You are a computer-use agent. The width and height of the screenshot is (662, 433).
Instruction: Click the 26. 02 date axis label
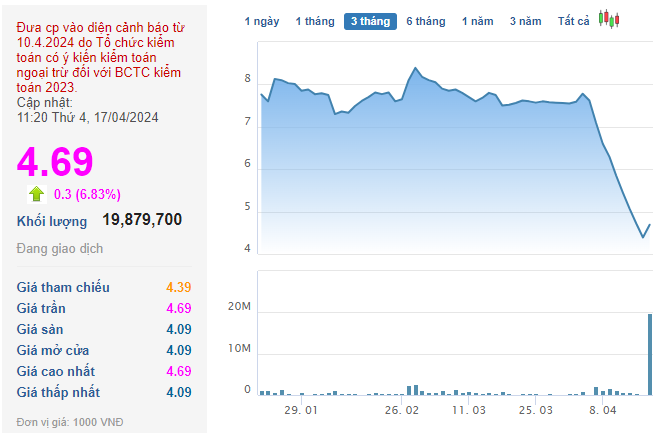click(400, 410)
